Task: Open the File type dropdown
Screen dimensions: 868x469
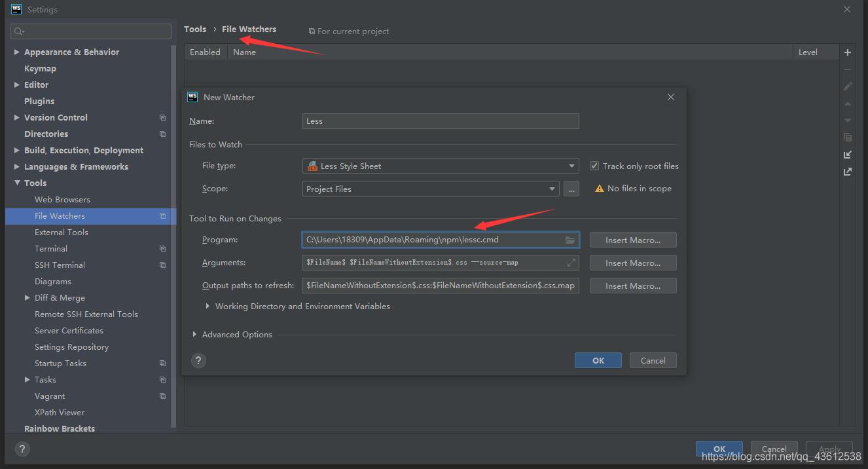Action: [x=440, y=166]
